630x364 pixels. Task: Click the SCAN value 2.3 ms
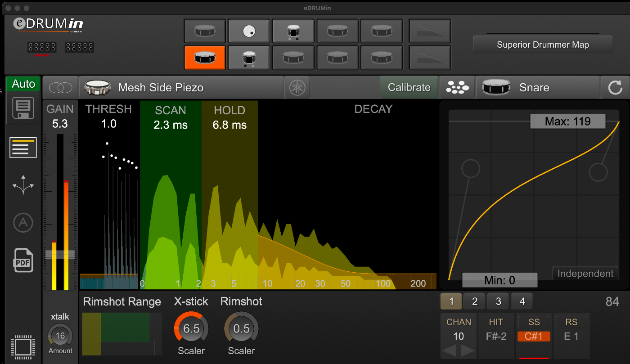(x=171, y=125)
